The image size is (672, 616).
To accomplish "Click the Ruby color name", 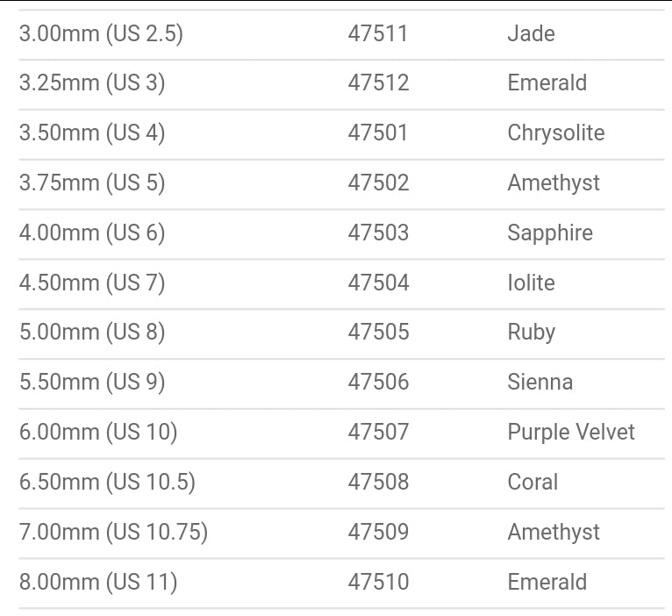I will pos(531,333).
